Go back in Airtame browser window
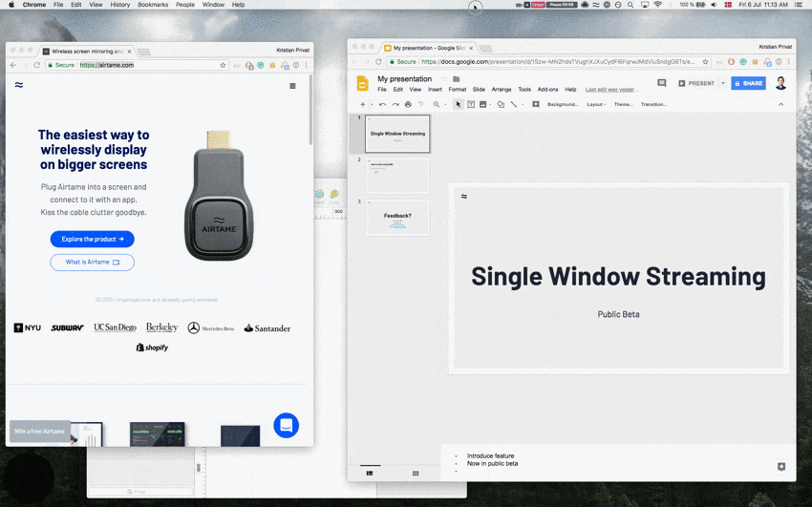Image resolution: width=812 pixels, height=507 pixels. point(13,65)
